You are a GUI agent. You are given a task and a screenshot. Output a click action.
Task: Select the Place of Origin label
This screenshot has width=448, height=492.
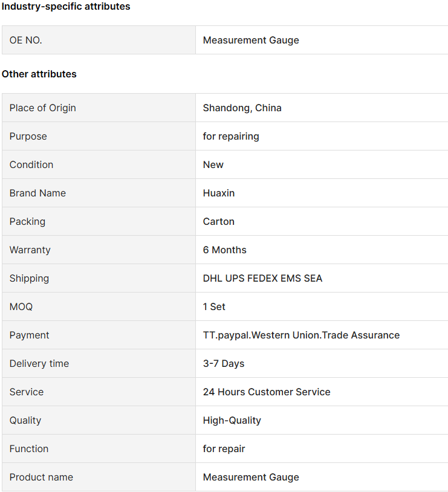click(x=43, y=108)
